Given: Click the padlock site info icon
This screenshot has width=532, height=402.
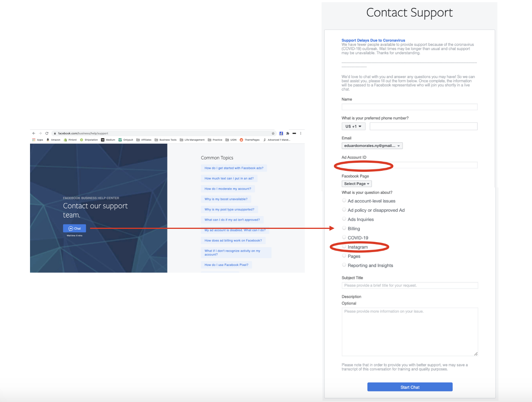Looking at the screenshot, I should pyautogui.click(x=55, y=133).
